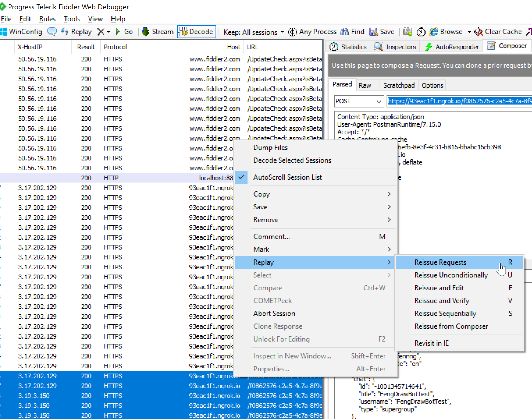This screenshot has width=532, height=419.
Task: Open the Rules menu
Action: coord(47,19)
